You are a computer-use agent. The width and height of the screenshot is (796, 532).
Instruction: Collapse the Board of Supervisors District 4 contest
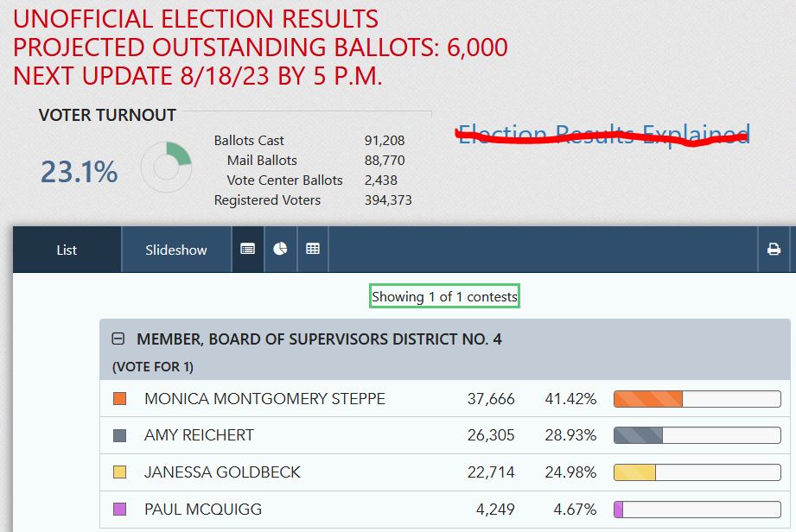tap(119, 339)
